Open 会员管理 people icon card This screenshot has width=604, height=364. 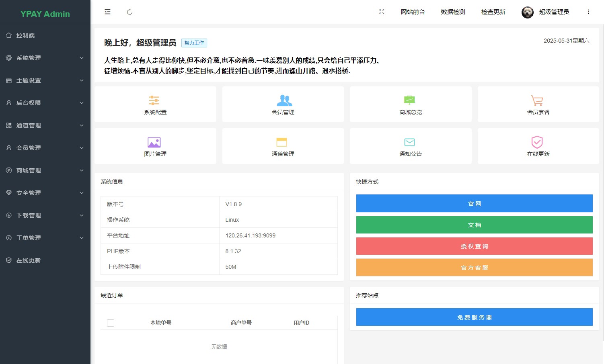pos(284,100)
